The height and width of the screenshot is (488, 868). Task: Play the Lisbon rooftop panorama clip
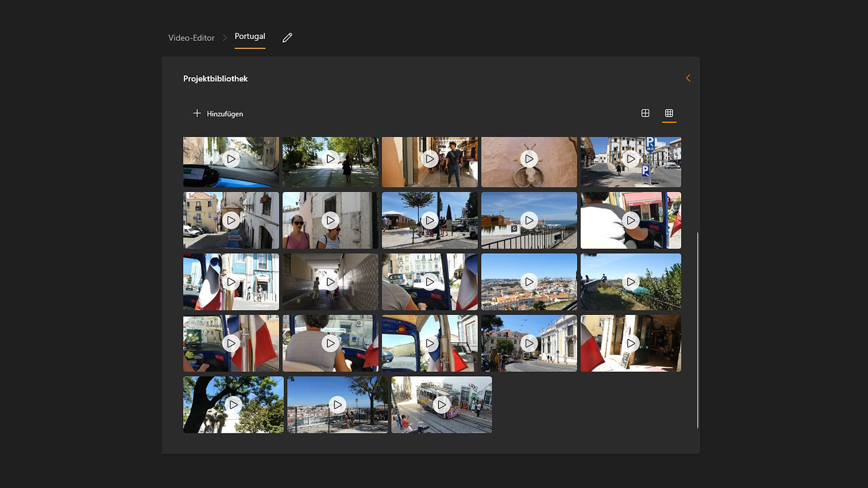(529, 281)
